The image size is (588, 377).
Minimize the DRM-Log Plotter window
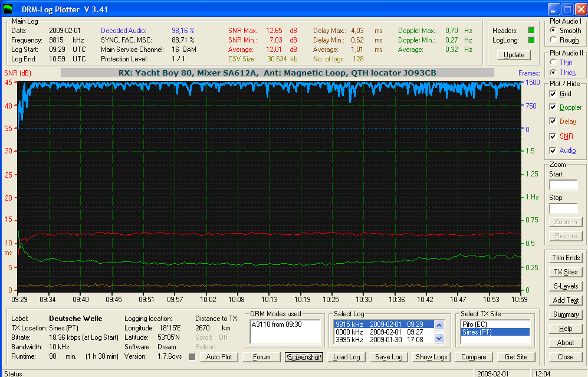click(554, 9)
